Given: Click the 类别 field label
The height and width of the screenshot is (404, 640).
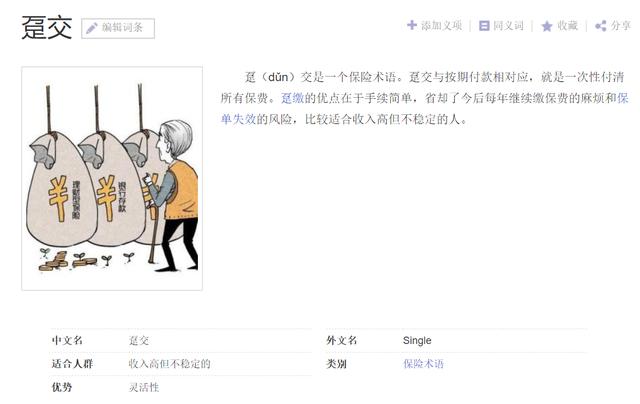Looking at the screenshot, I should [x=336, y=364].
